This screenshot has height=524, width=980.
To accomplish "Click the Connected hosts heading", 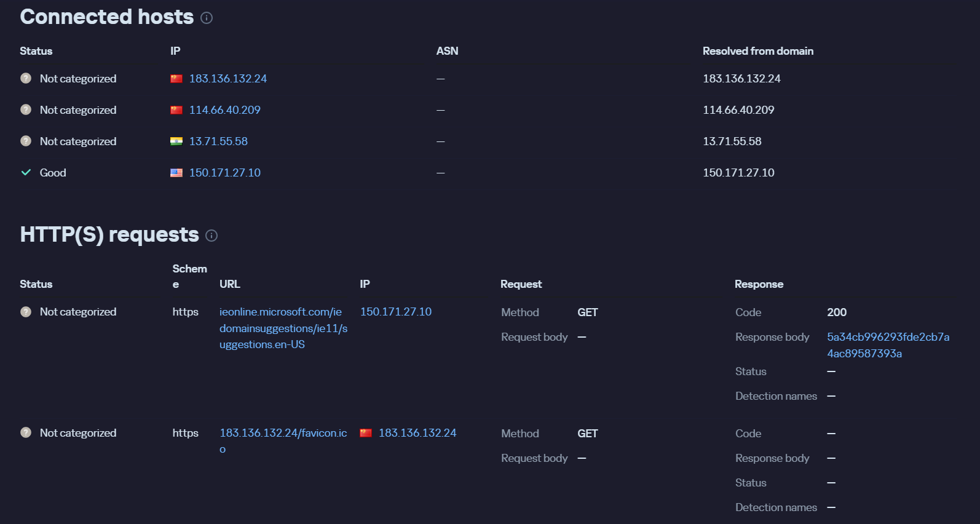I will click(107, 17).
